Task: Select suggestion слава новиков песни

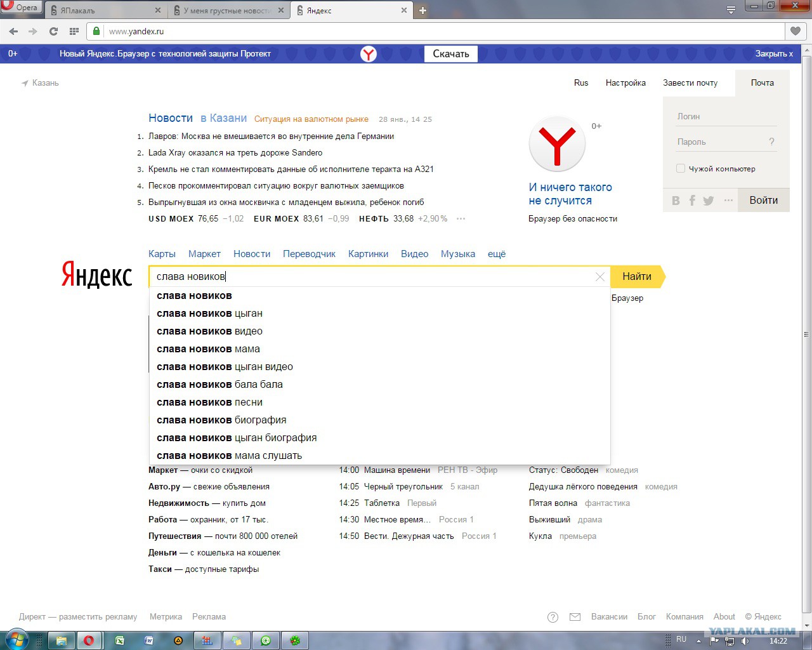Action: click(x=380, y=402)
